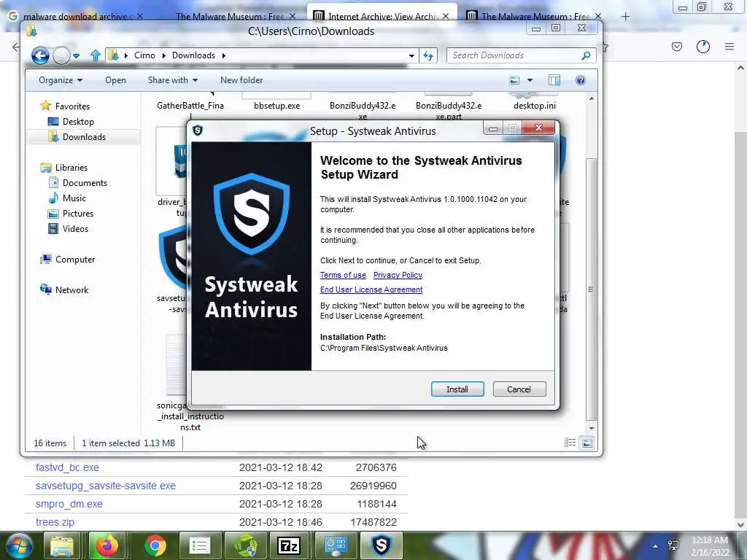Click the Systweak shield icon in setup title bar

198,131
